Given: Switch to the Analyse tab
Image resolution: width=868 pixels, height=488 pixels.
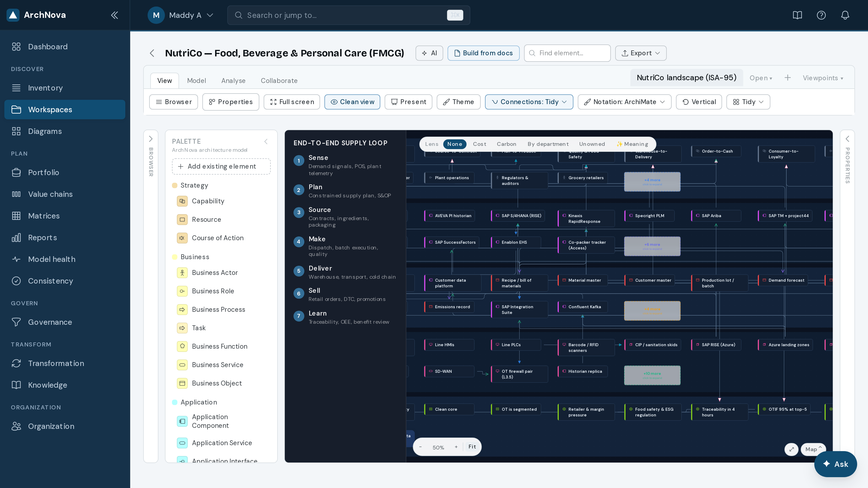Looking at the screenshot, I should [234, 81].
